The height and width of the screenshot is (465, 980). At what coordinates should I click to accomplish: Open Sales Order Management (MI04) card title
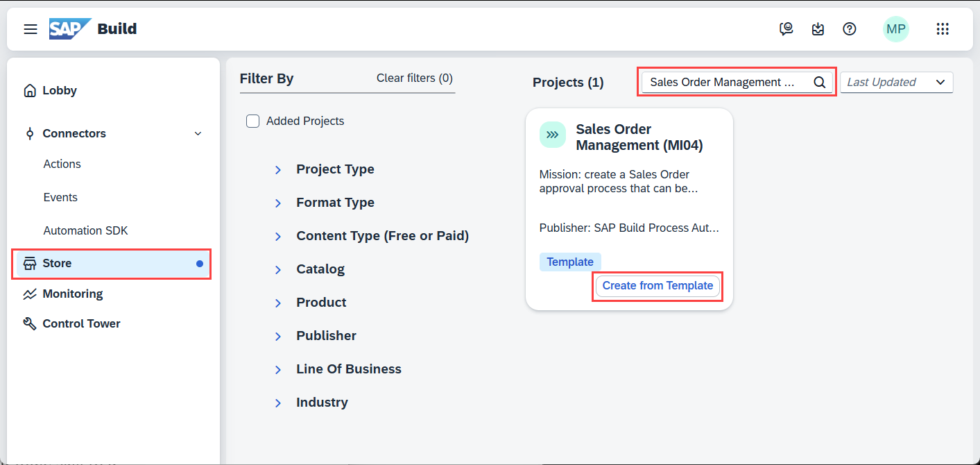click(639, 137)
